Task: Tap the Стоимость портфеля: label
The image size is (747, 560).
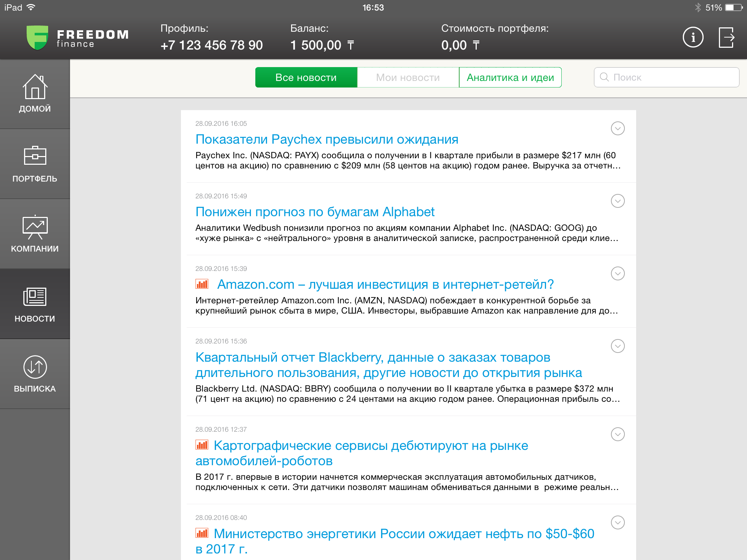Action: pyautogui.click(x=495, y=28)
